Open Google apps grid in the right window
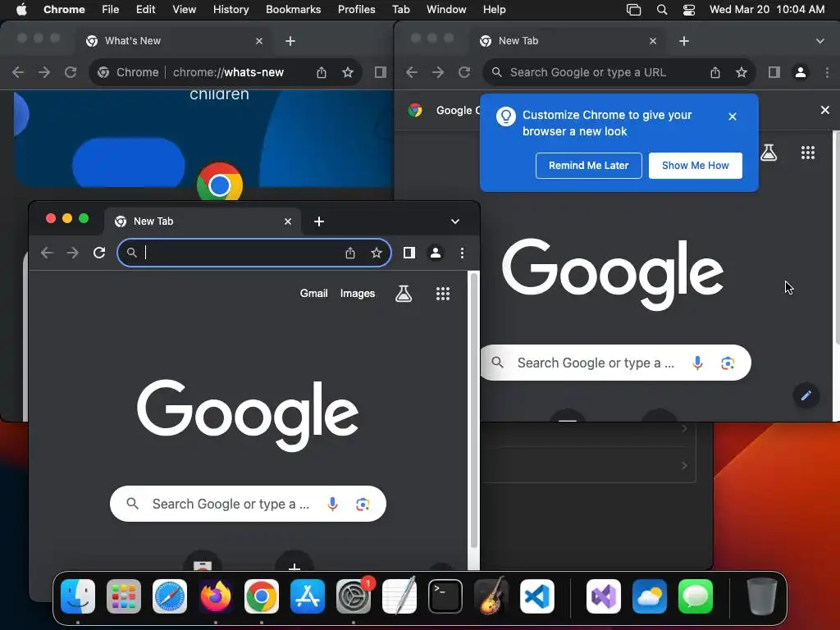The height and width of the screenshot is (630, 840). [808, 153]
